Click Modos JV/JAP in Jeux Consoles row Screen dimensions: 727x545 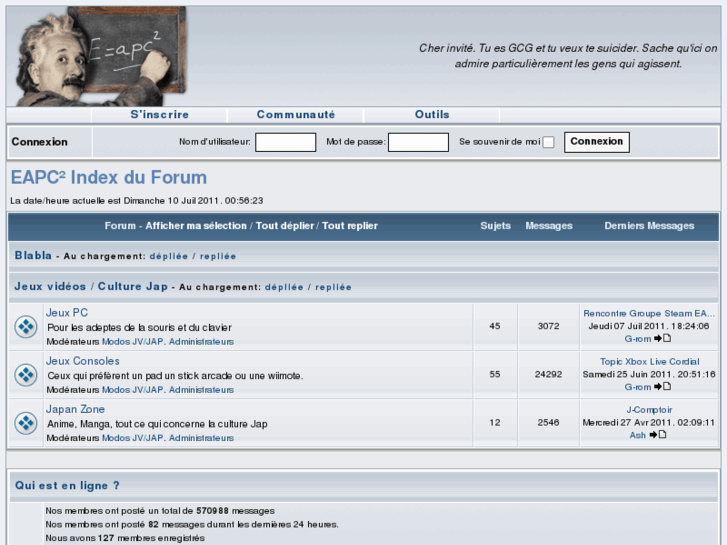(x=133, y=390)
